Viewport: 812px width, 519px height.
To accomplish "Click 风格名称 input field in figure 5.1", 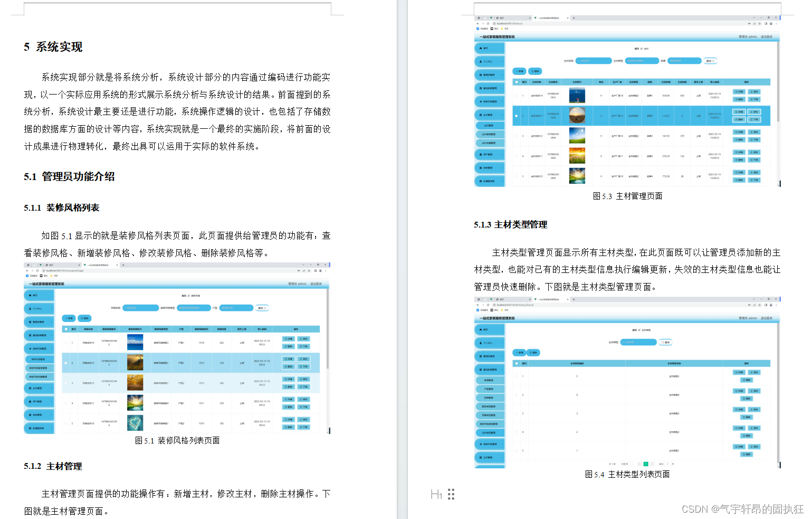I will click(140, 308).
